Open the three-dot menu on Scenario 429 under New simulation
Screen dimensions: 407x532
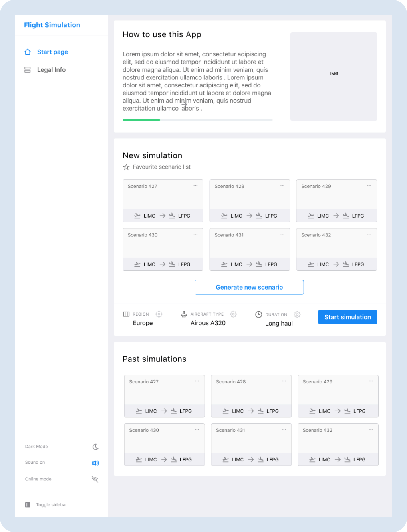pyautogui.click(x=369, y=186)
